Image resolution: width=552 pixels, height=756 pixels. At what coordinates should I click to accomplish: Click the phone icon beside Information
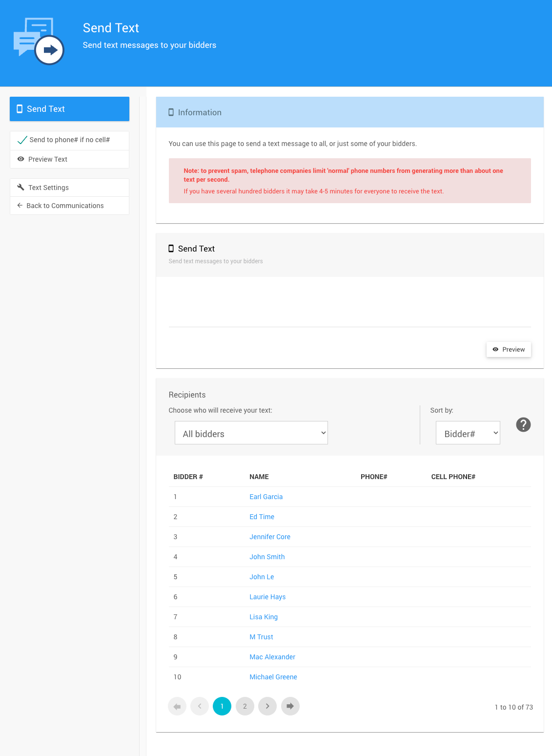(x=171, y=112)
